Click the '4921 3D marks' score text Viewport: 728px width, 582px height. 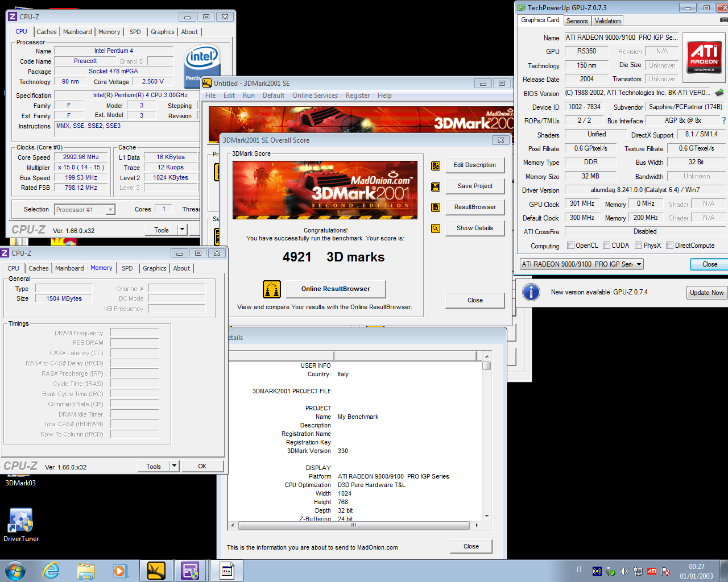333,257
